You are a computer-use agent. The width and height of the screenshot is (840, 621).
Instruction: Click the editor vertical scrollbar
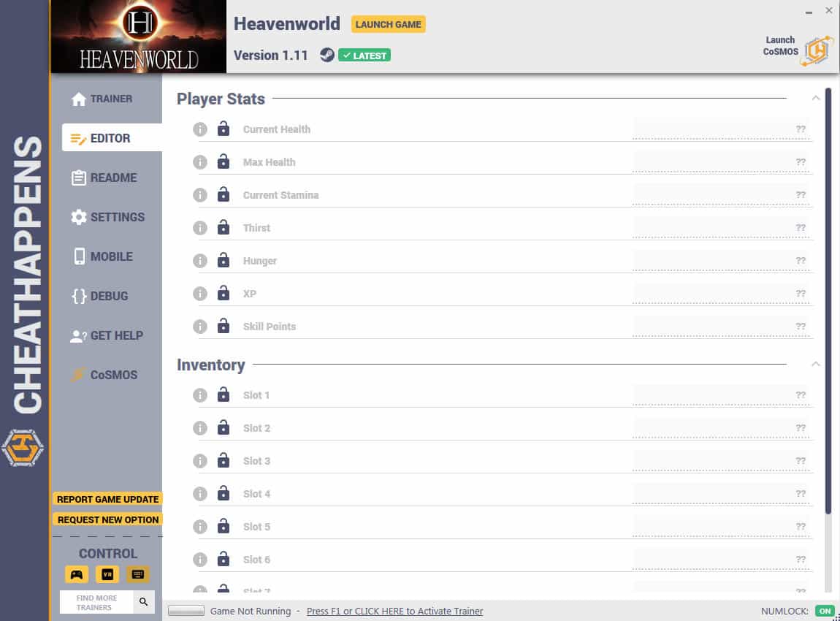pos(828,300)
